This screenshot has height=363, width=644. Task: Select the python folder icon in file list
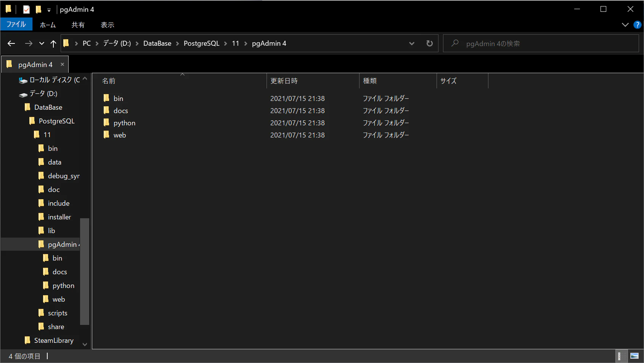point(106,123)
